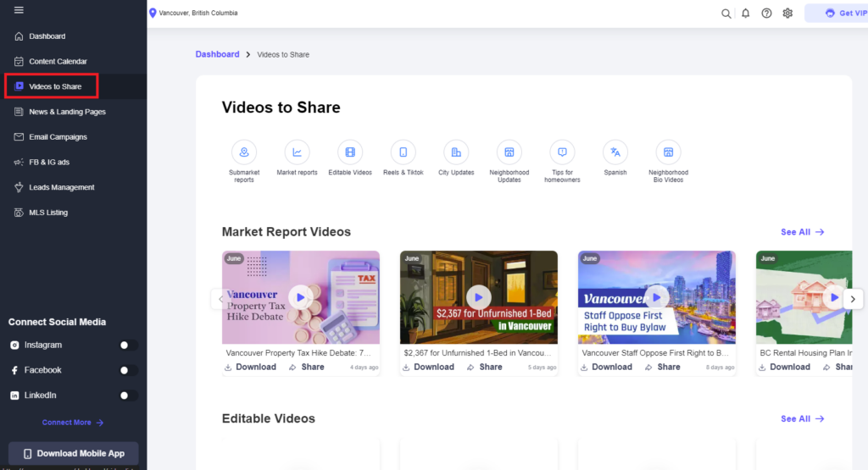This screenshot has width=868, height=470.
Task: Select the Reels & Tiktok category icon
Action: 403,152
